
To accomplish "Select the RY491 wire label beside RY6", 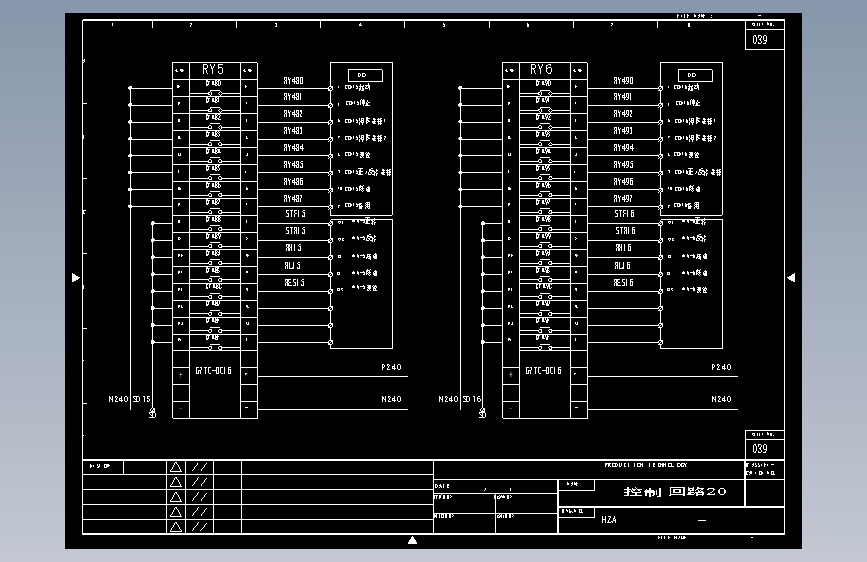I will coord(623,97).
